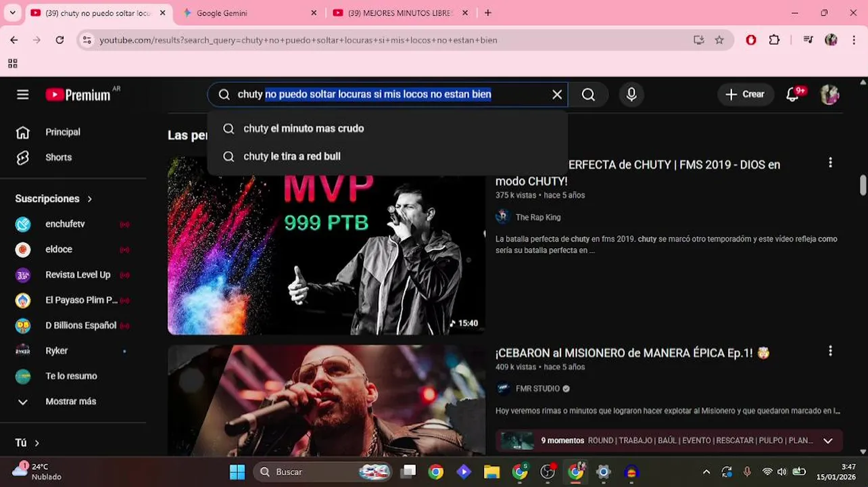This screenshot has height=487, width=868.
Task: Open File Explorer from the taskbar
Action: coord(491,472)
